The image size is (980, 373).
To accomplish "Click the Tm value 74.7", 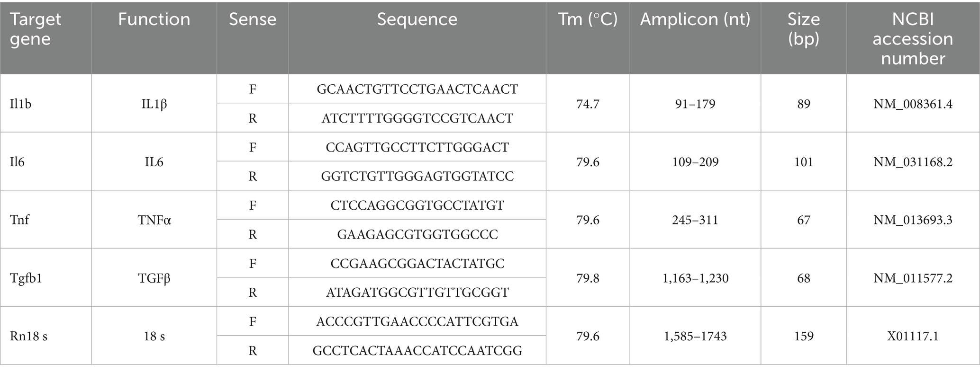I will pyautogui.click(x=588, y=104).
